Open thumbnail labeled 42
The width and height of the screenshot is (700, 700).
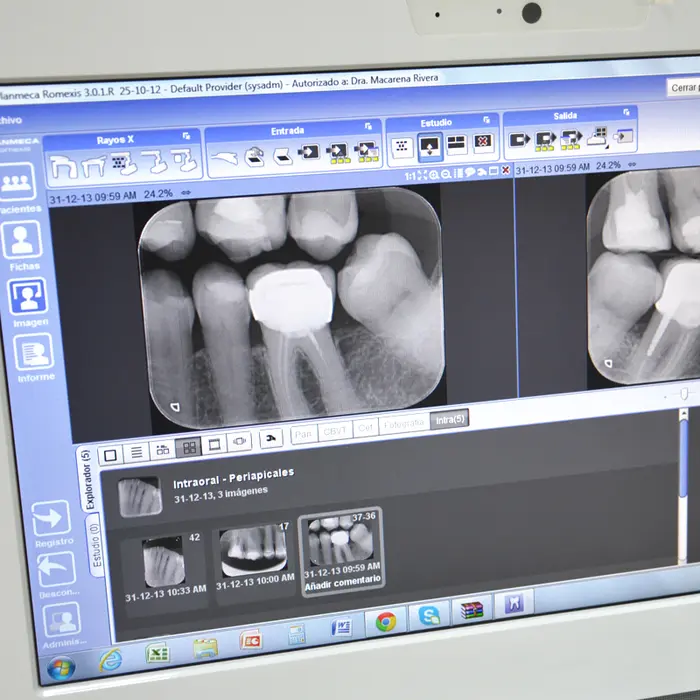click(x=164, y=562)
